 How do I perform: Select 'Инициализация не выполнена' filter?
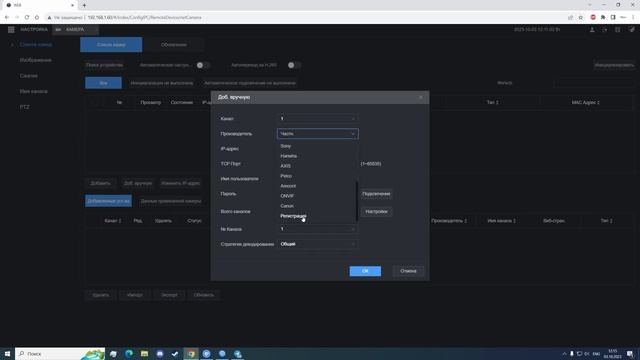click(162, 83)
